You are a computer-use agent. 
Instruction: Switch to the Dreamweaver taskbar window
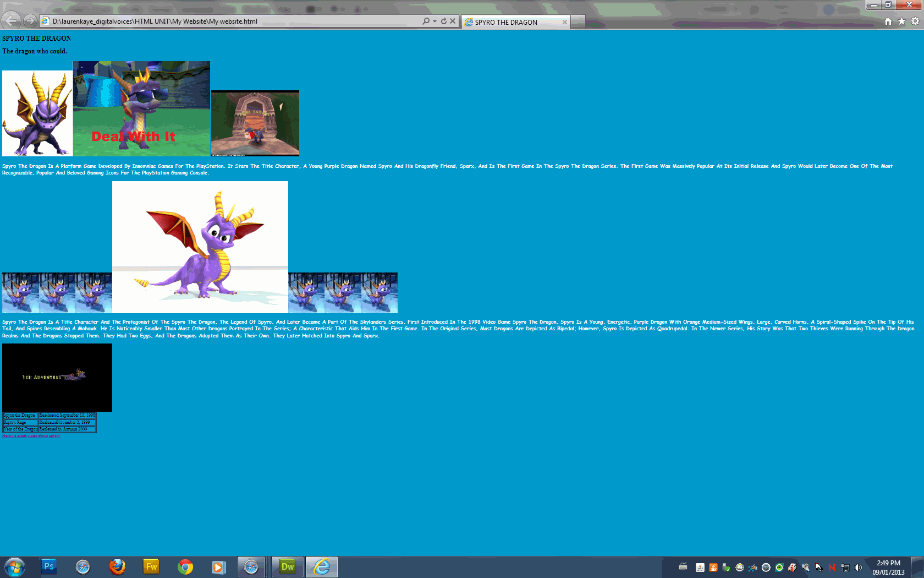click(287, 566)
